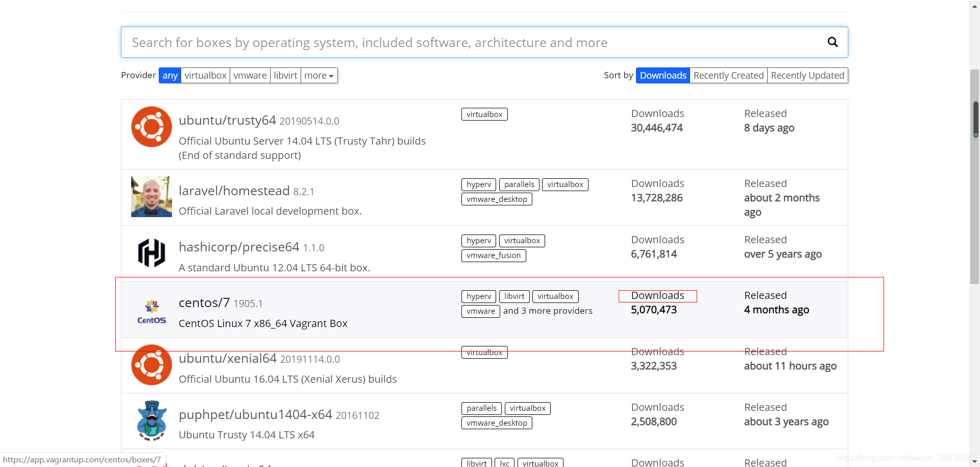
Task: Click the 13,728,286 downloads count
Action: 657,198
